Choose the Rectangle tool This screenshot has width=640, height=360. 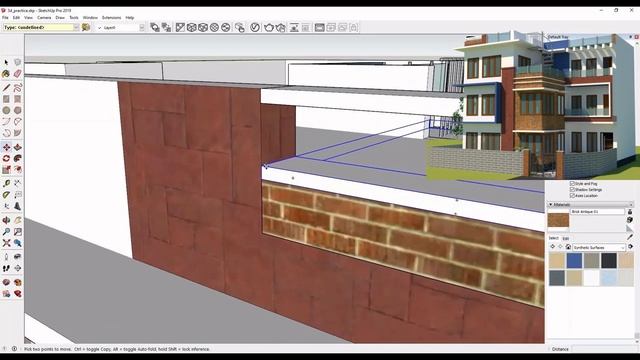(x=6, y=99)
